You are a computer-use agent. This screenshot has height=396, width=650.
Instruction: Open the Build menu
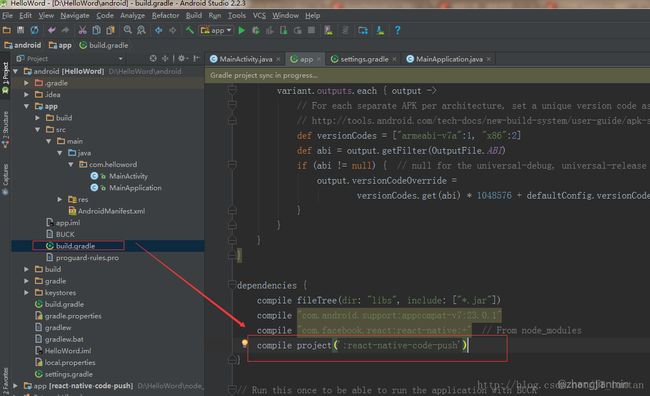click(x=194, y=16)
